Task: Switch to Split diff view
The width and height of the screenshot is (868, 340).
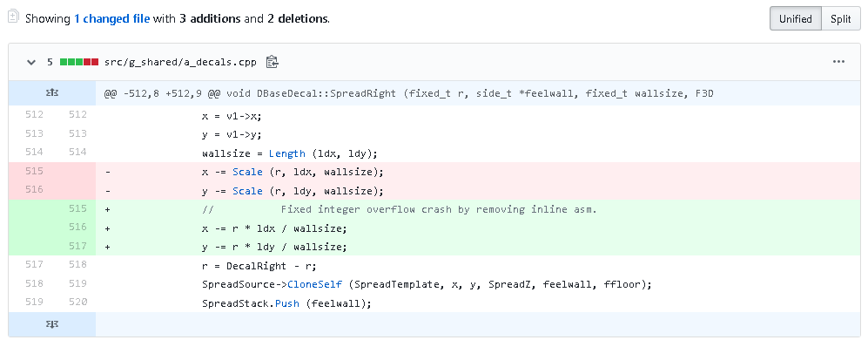Action: 840,18
